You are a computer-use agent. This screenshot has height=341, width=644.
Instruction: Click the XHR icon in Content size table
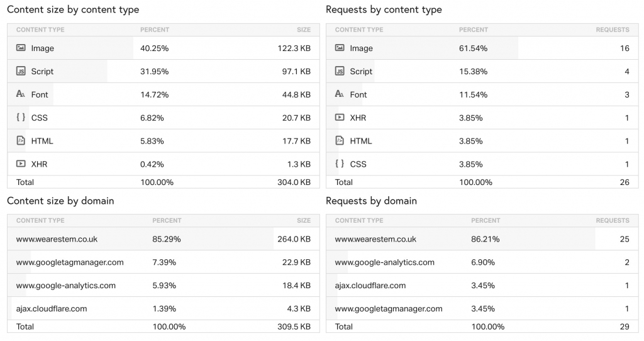[x=21, y=164]
